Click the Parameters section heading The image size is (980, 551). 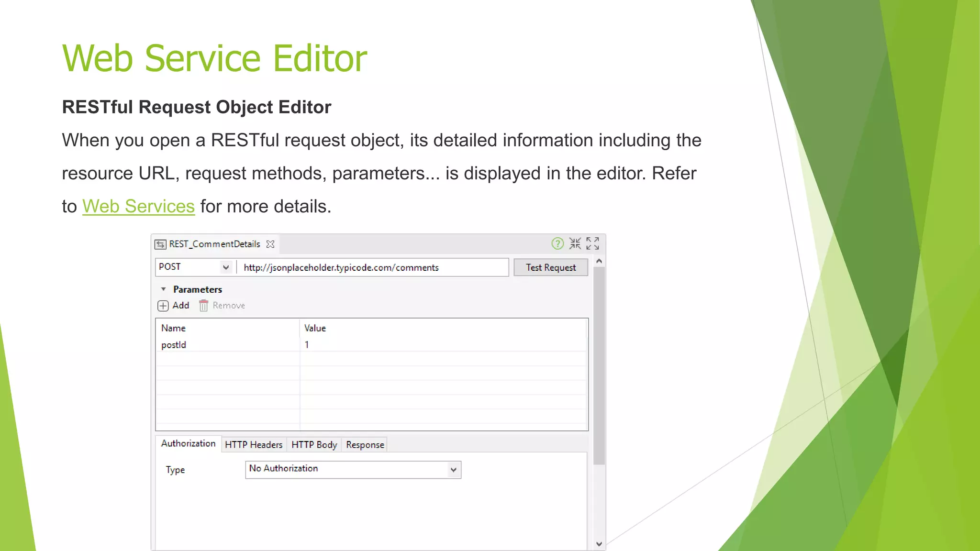198,289
